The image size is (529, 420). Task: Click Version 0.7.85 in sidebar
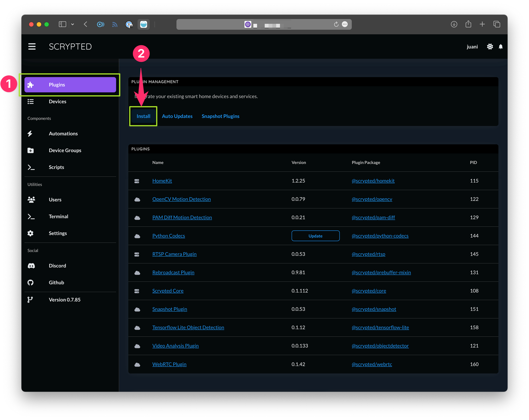pos(65,300)
